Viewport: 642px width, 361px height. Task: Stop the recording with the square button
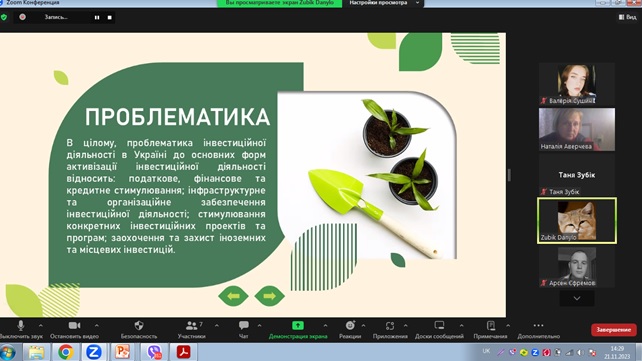110,17
